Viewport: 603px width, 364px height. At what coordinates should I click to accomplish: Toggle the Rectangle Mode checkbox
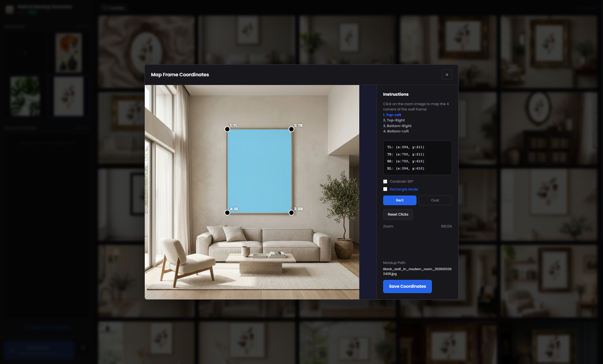click(385, 189)
